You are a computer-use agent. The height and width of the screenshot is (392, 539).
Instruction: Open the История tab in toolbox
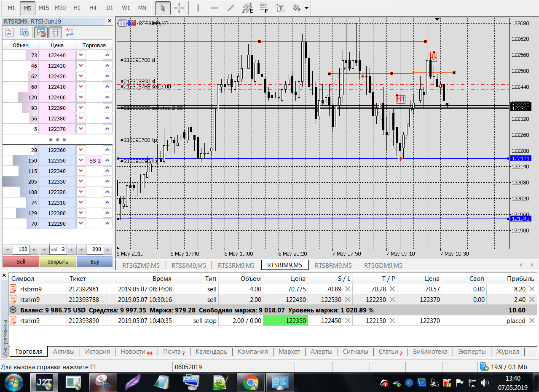pyautogui.click(x=97, y=352)
